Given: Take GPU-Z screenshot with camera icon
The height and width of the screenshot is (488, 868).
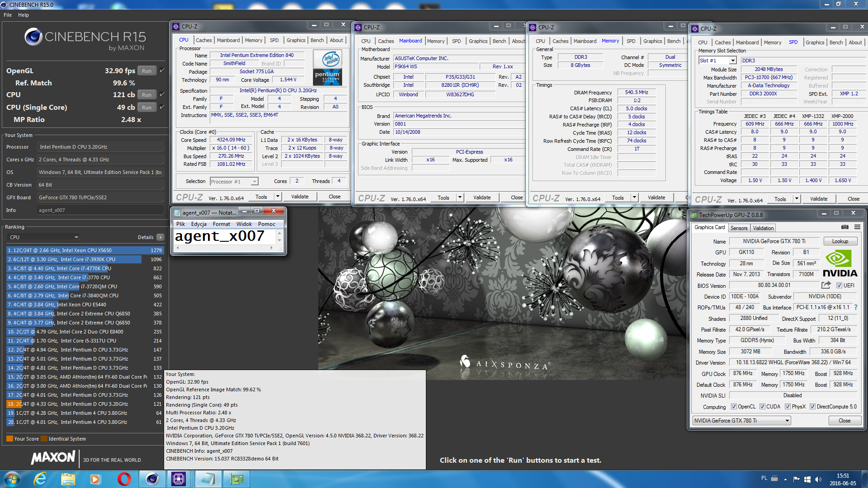Looking at the screenshot, I should (x=844, y=227).
